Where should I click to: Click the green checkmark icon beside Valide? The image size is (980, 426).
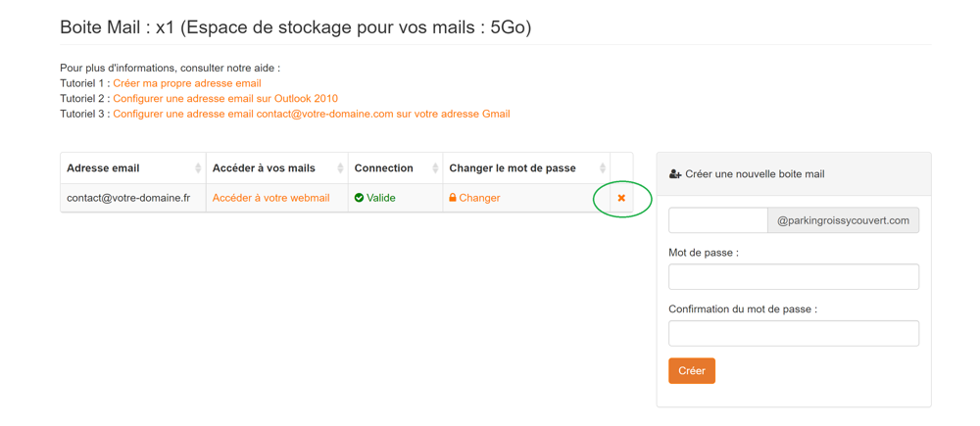(x=359, y=198)
